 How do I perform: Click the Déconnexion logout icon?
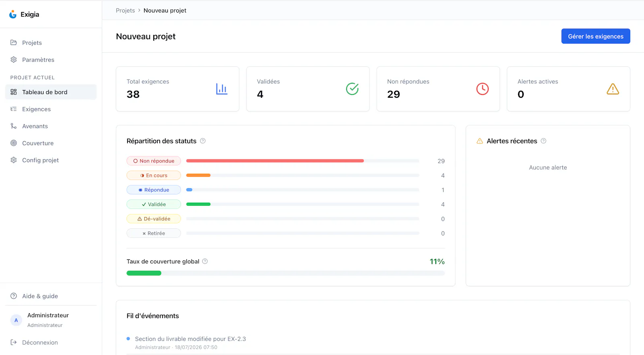tap(14, 343)
